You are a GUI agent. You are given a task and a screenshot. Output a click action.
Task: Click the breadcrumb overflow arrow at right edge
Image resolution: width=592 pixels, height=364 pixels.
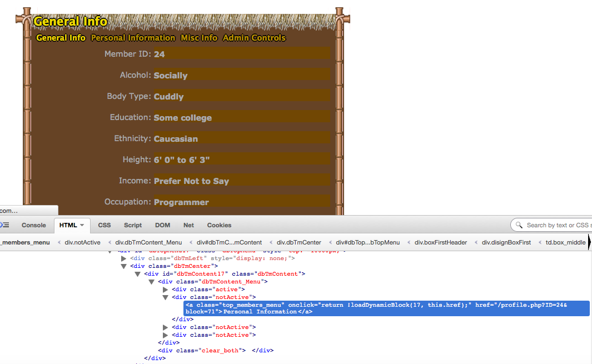coord(589,242)
